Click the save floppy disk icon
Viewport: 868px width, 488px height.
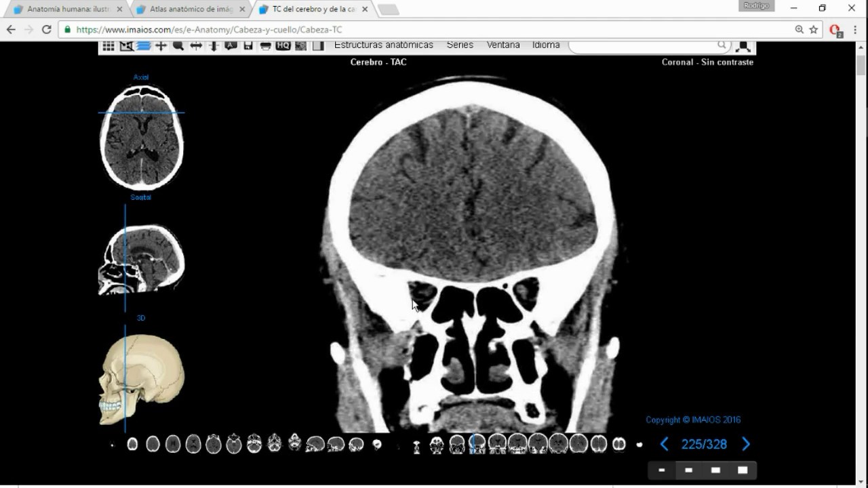point(248,46)
